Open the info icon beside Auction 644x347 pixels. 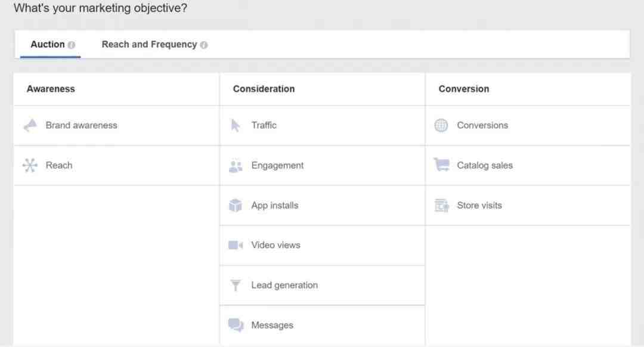(72, 45)
